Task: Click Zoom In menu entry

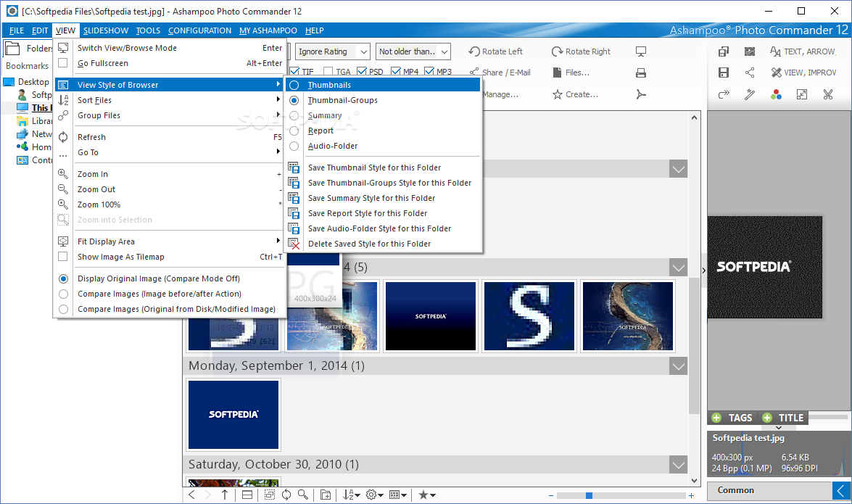Action: (170, 174)
